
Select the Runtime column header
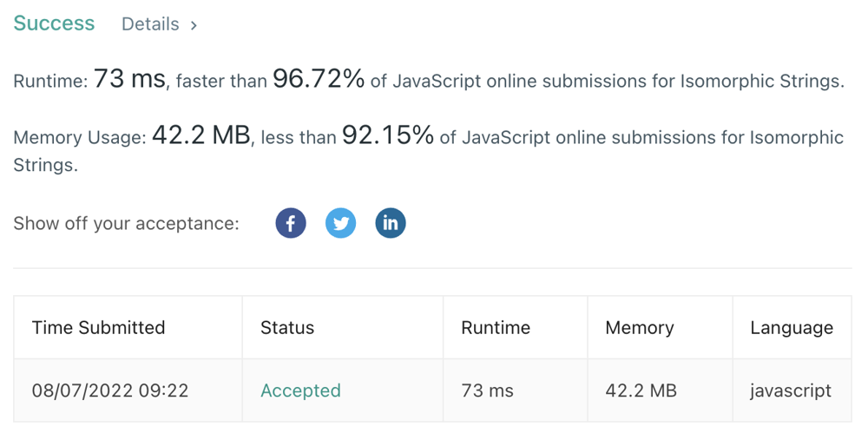coord(496,328)
